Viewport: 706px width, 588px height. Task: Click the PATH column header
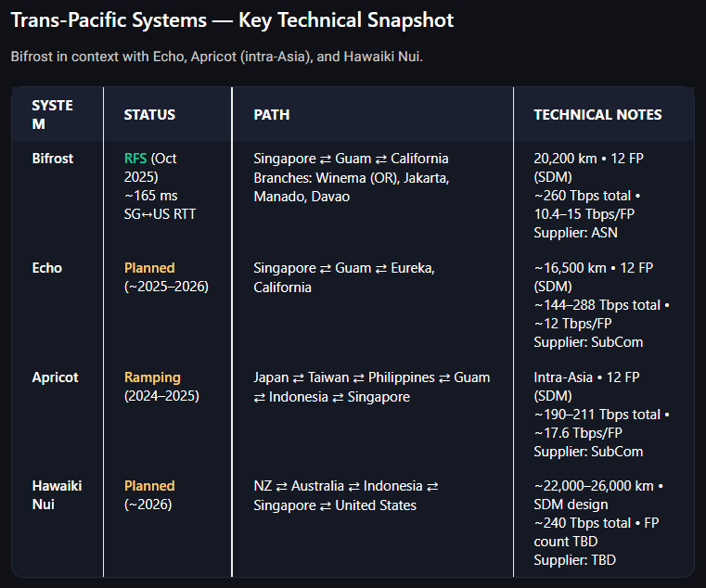click(272, 115)
